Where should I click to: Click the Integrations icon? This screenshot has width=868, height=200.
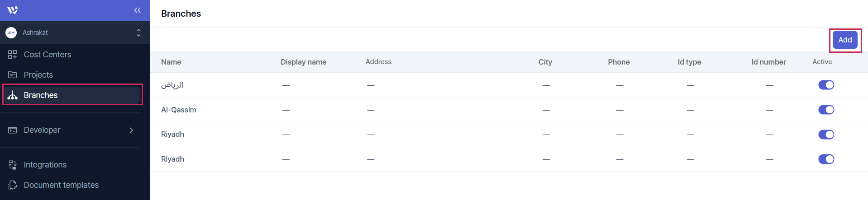click(13, 165)
